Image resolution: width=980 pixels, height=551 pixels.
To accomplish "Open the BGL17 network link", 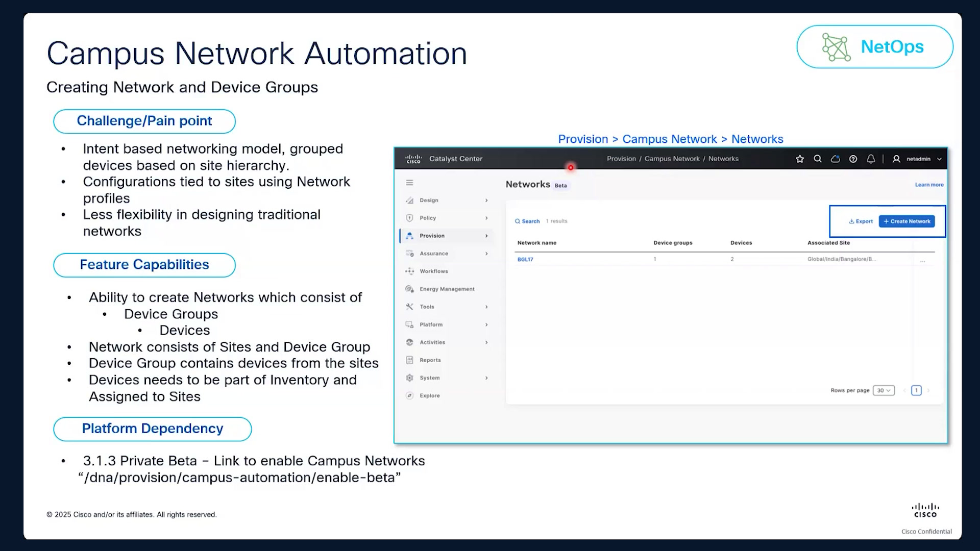I will click(x=525, y=260).
